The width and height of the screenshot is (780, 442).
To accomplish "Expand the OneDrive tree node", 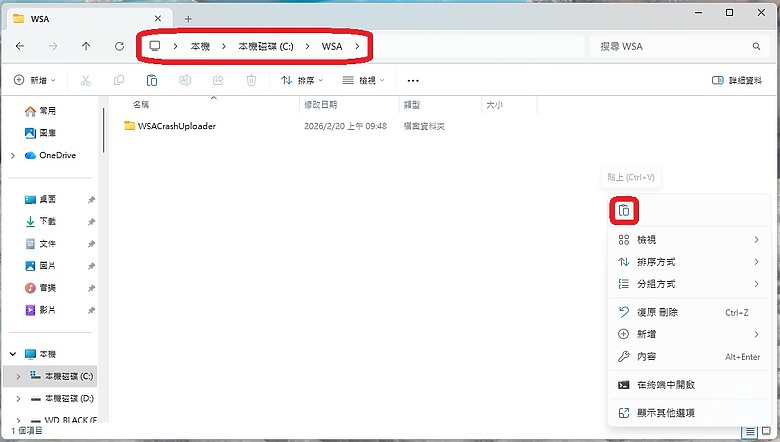I will [13, 156].
